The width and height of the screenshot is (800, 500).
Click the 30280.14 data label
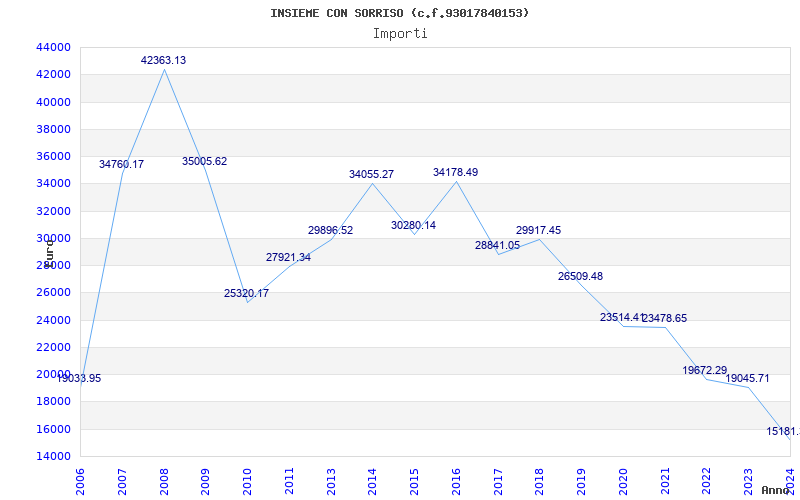413,225
